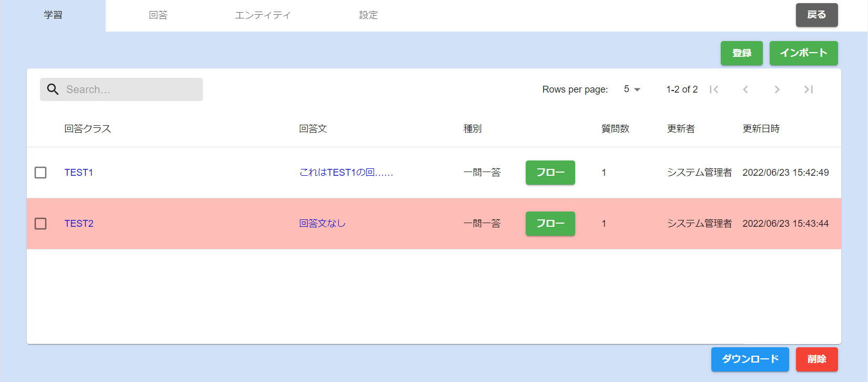
Task: Focus the Search input field
Action: 131,89
